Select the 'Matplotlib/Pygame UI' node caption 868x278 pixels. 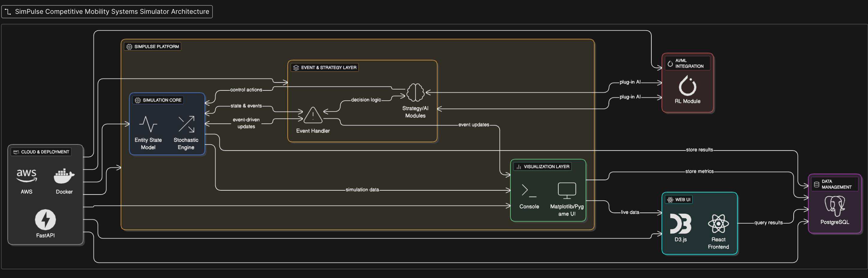(x=567, y=210)
